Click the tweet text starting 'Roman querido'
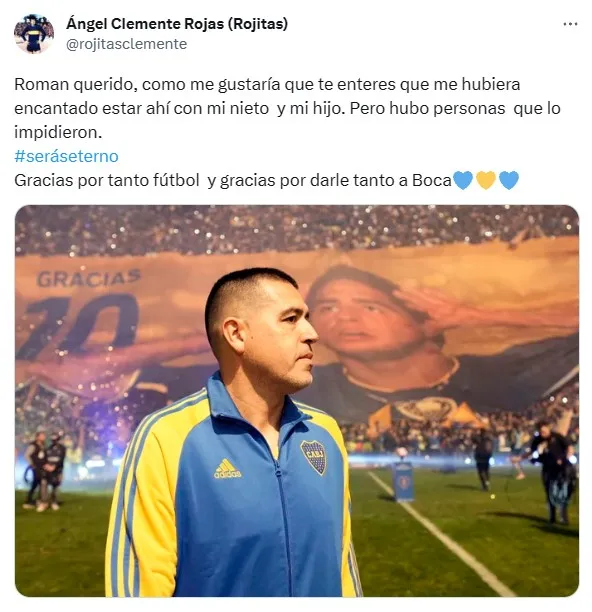 (287, 109)
